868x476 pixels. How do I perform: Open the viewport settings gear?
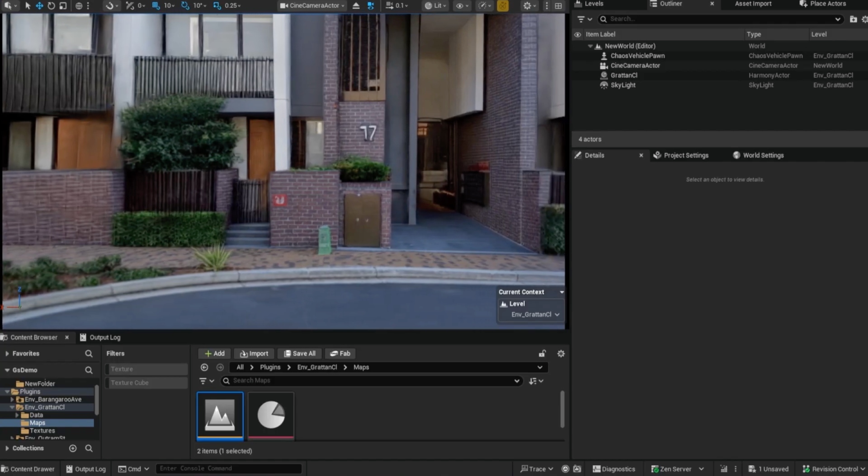527,5
